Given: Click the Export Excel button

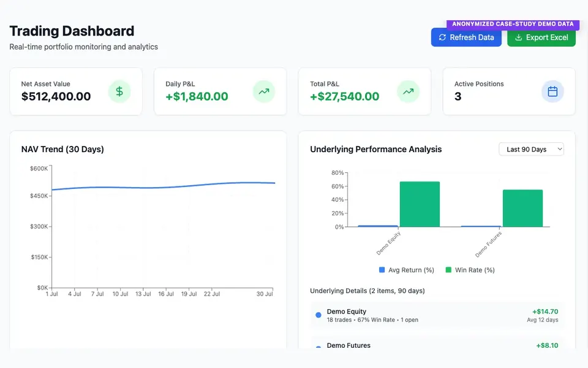Looking at the screenshot, I should [x=541, y=37].
